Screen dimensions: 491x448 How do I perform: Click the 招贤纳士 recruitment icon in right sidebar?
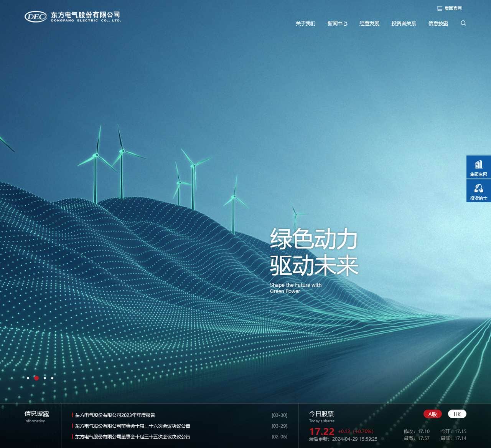click(478, 191)
